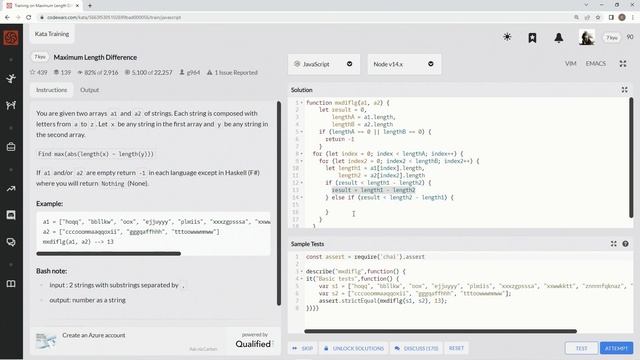Collapse code fold arrow on line 12
Screen dimensions: 640x360
click(x=302, y=183)
